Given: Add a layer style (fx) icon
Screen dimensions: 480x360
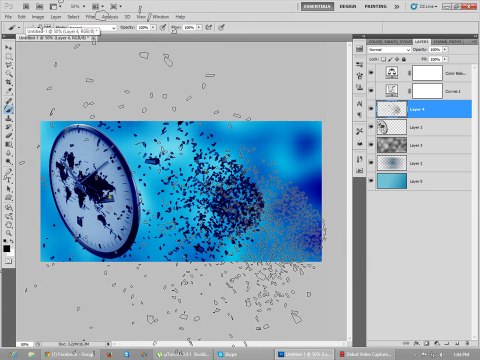Looking at the screenshot, I should 416,343.
